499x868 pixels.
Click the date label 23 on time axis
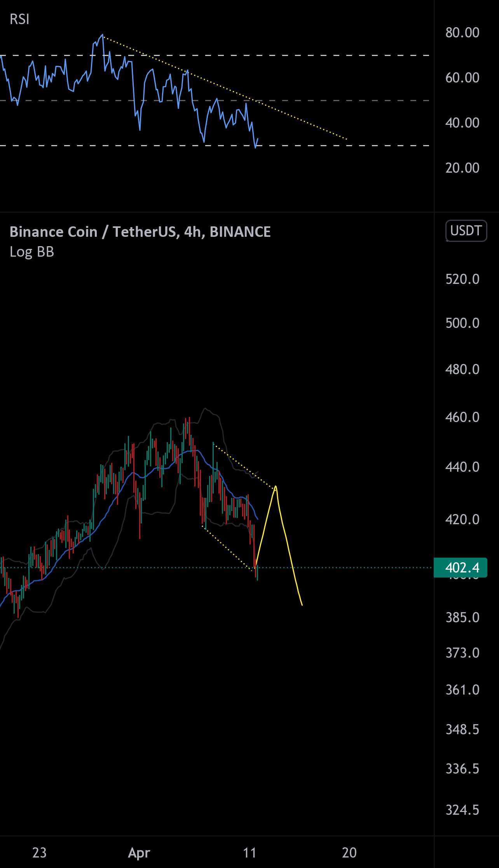click(39, 853)
